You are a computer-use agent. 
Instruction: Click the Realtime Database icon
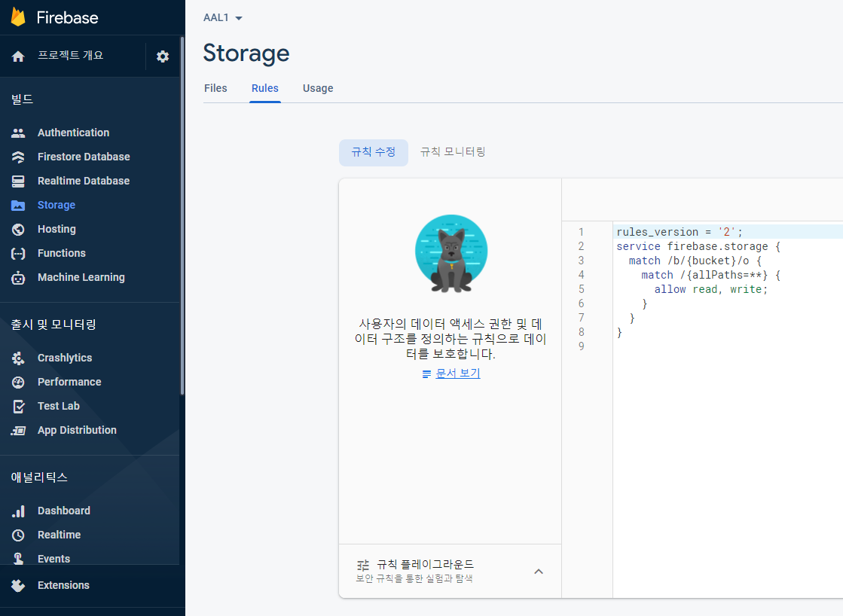[x=18, y=181]
